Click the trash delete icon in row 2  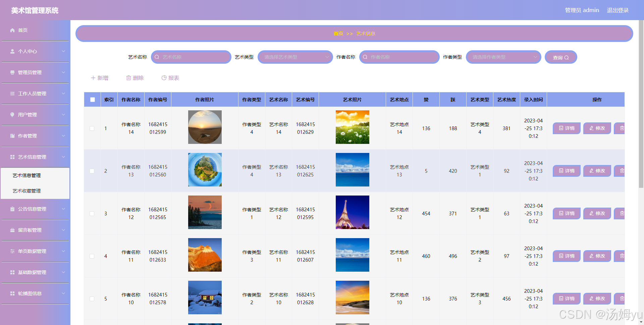tap(622, 171)
